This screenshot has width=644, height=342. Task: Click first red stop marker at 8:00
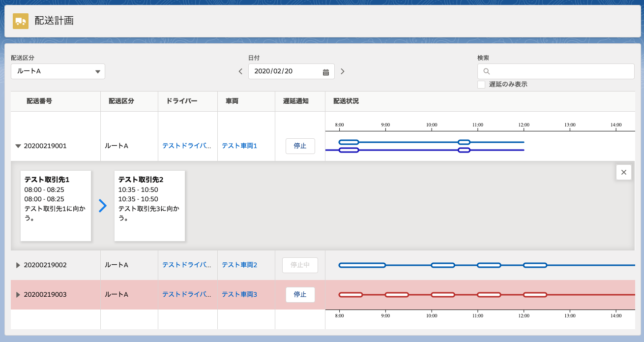351,295
